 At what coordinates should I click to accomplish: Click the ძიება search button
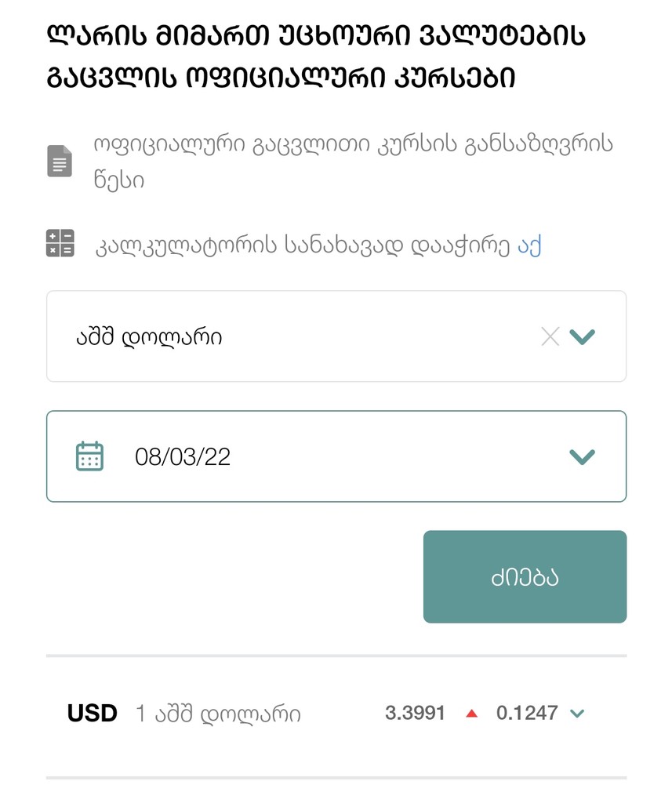pos(525,576)
